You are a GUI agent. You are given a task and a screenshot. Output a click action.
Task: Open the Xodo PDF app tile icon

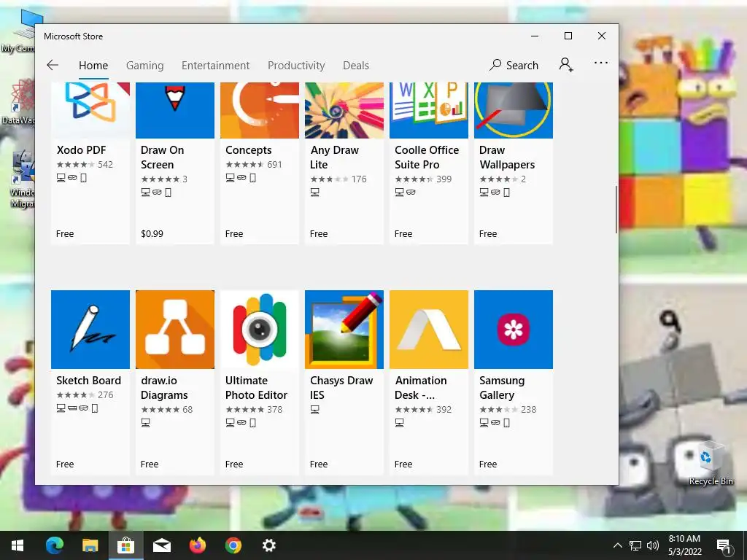(90, 111)
